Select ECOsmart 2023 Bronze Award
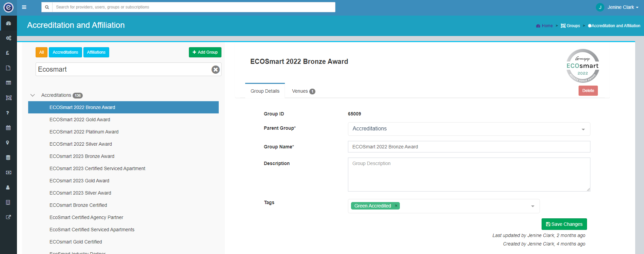The height and width of the screenshot is (254, 644). pos(82,156)
